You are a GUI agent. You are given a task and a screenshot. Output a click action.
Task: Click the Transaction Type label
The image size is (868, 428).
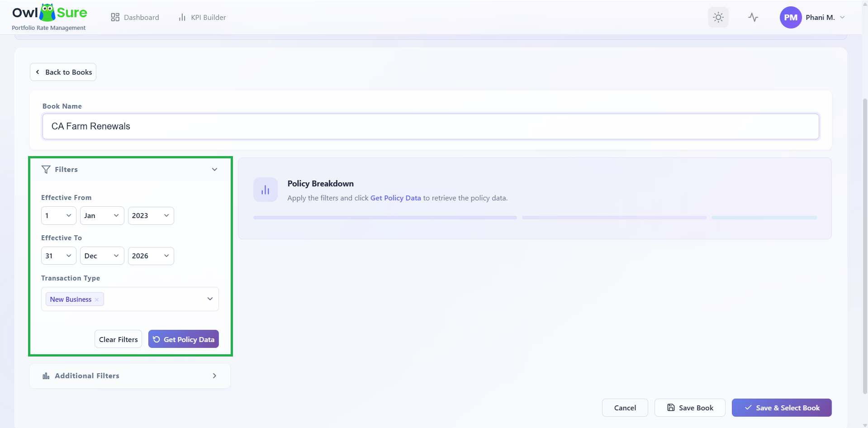coord(71,278)
